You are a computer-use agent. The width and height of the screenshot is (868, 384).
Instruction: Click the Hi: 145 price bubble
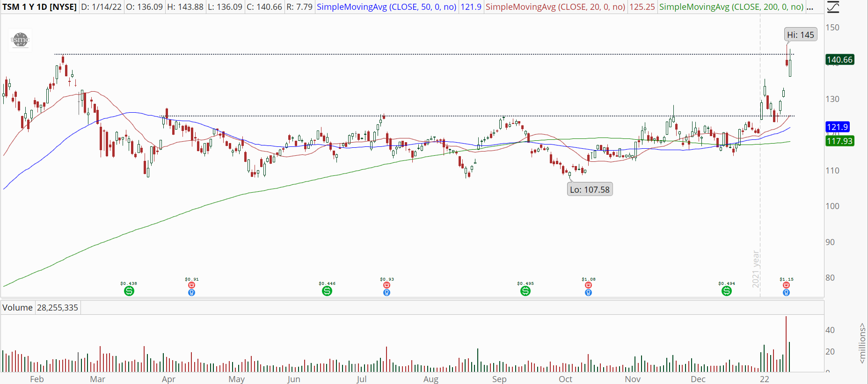tap(801, 35)
